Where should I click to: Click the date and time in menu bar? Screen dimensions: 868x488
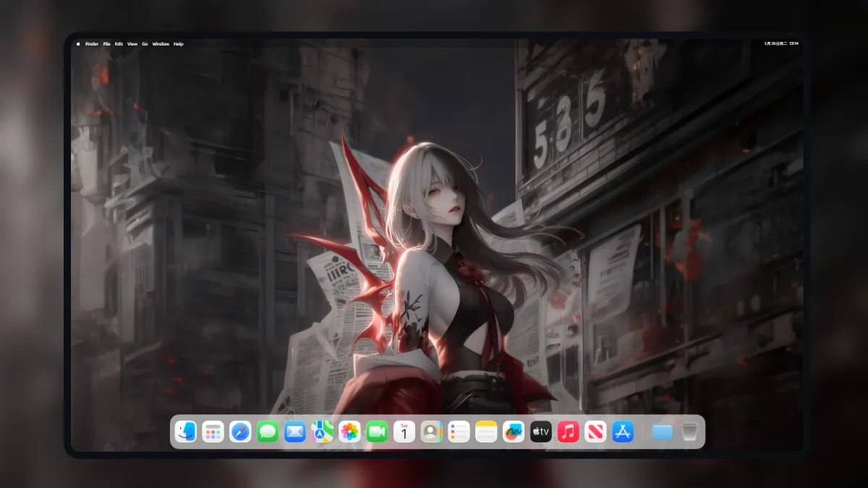point(784,44)
